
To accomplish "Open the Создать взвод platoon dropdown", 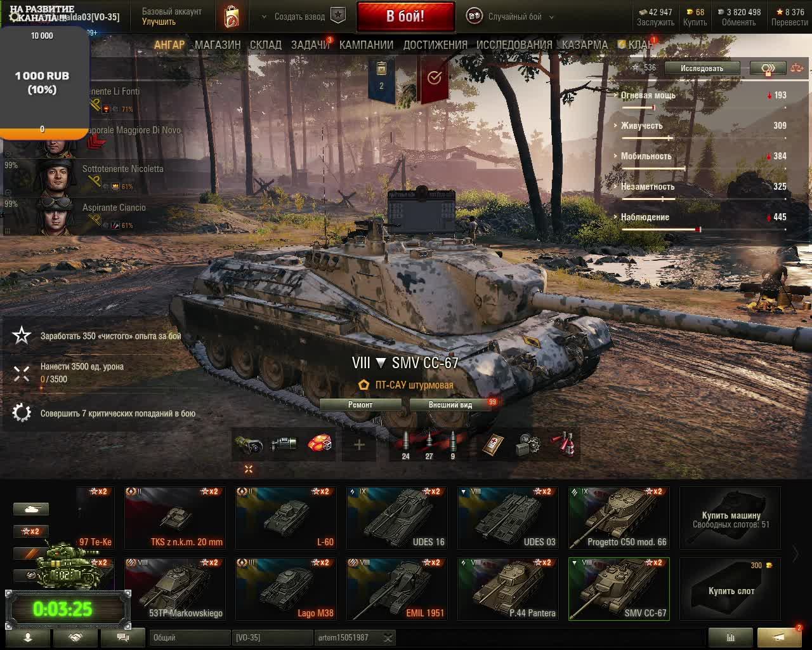I will [x=304, y=17].
